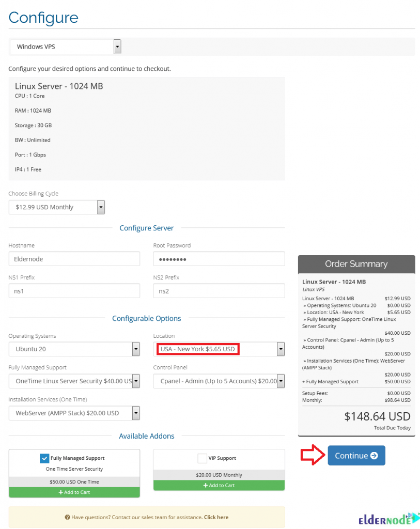Click plus icon on Fully Managed Support Add to Cart
The width and height of the screenshot is (420, 529).
tap(61, 492)
